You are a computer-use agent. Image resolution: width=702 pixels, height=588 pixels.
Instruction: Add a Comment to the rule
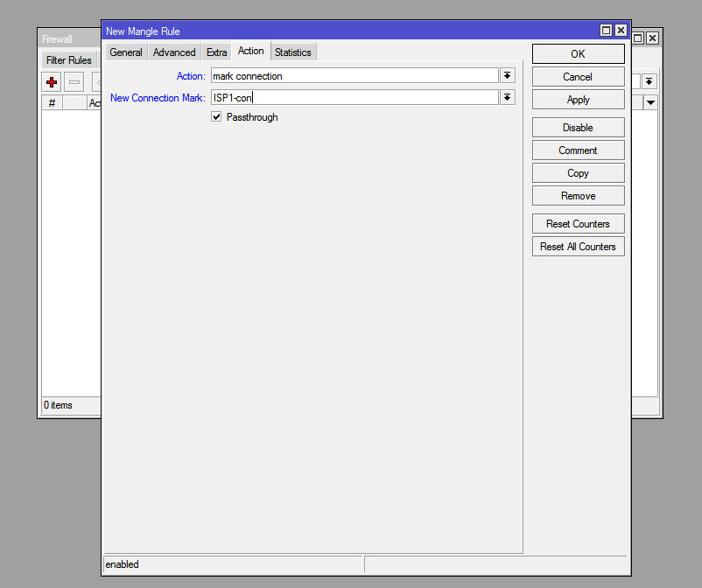578,150
